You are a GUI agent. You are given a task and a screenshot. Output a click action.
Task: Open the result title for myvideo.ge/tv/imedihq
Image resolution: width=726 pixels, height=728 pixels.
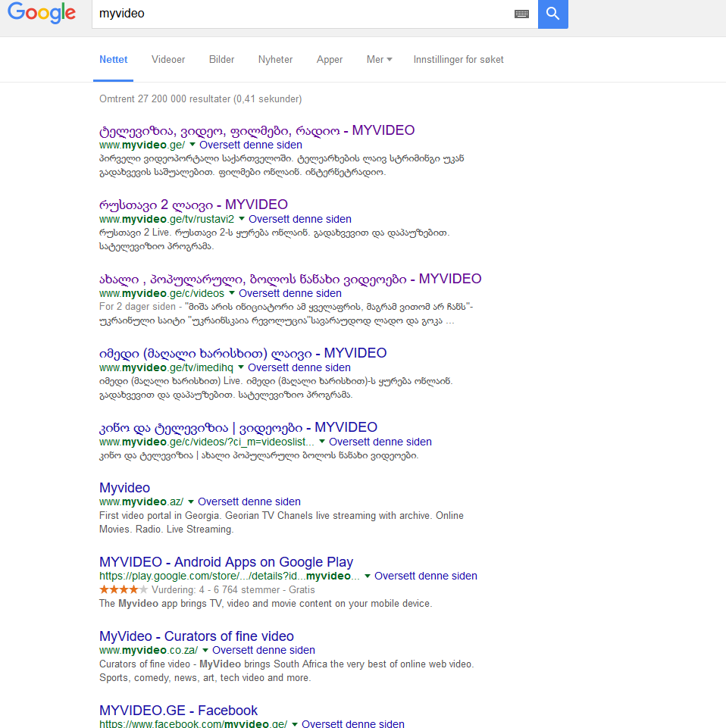coord(243,353)
